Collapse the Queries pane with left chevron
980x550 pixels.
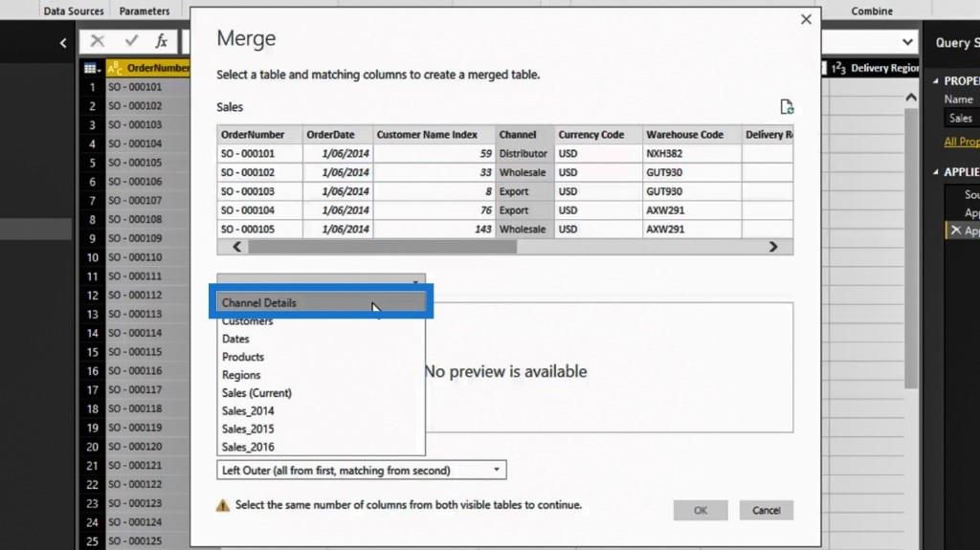click(63, 43)
